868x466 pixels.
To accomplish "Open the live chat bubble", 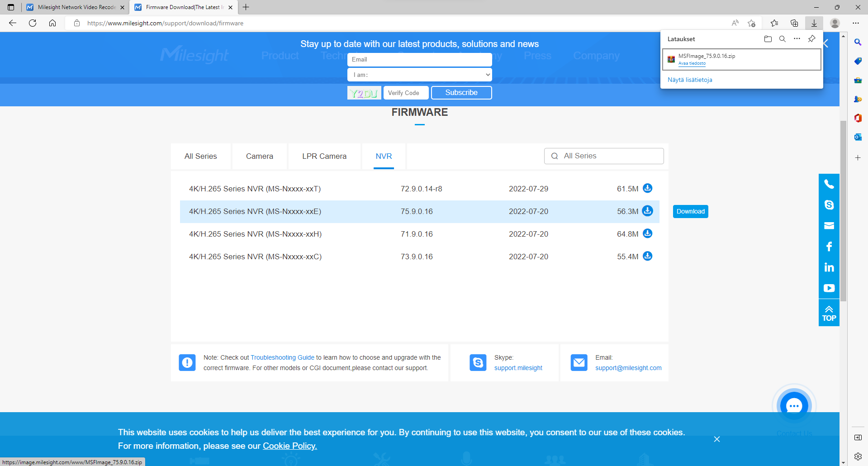I will (x=794, y=406).
